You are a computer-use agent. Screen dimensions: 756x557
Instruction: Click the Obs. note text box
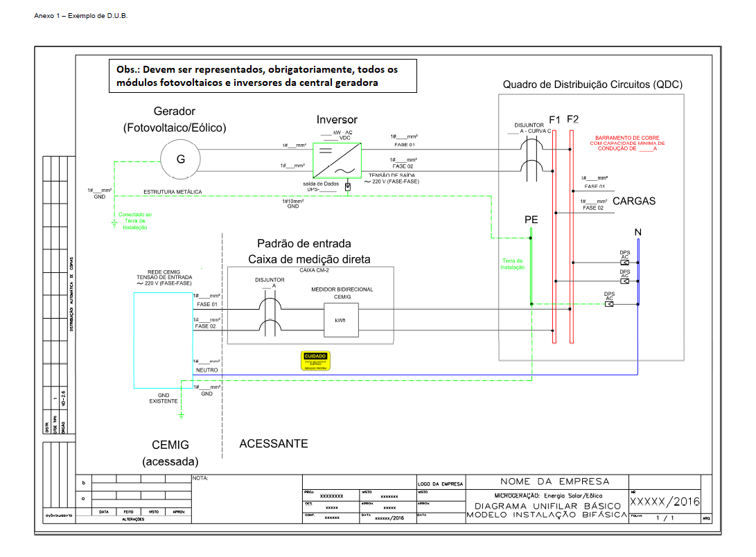[262, 76]
